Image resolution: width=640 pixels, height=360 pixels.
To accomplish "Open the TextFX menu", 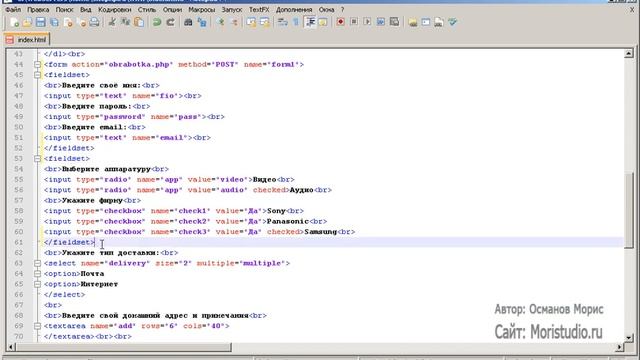I will [259, 9].
